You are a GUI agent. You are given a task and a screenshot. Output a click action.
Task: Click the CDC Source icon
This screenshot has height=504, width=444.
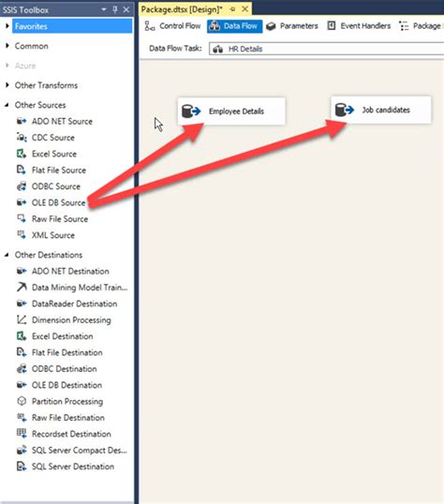[22, 138]
